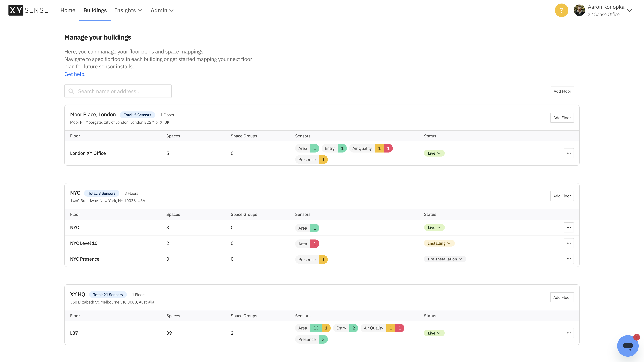This screenshot has height=362, width=644.
Task: Open the Live status dropdown for London XY Office
Action: pos(434,153)
